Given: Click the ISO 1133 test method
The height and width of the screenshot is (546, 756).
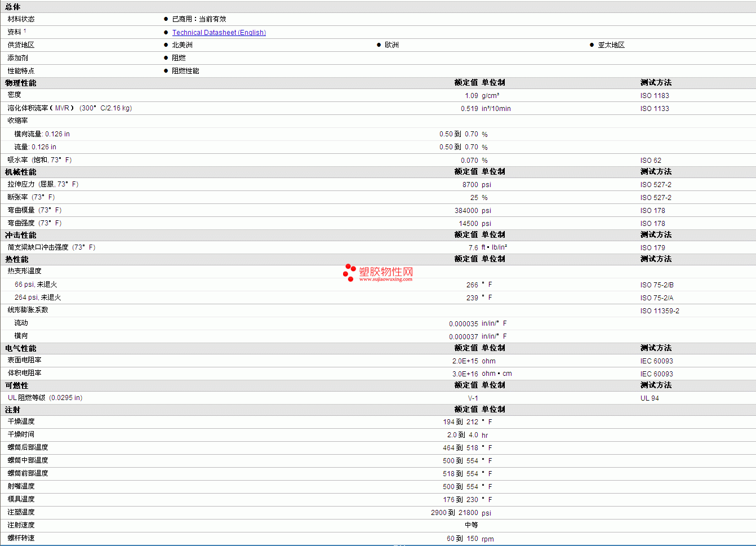Looking at the screenshot, I should coord(655,109).
